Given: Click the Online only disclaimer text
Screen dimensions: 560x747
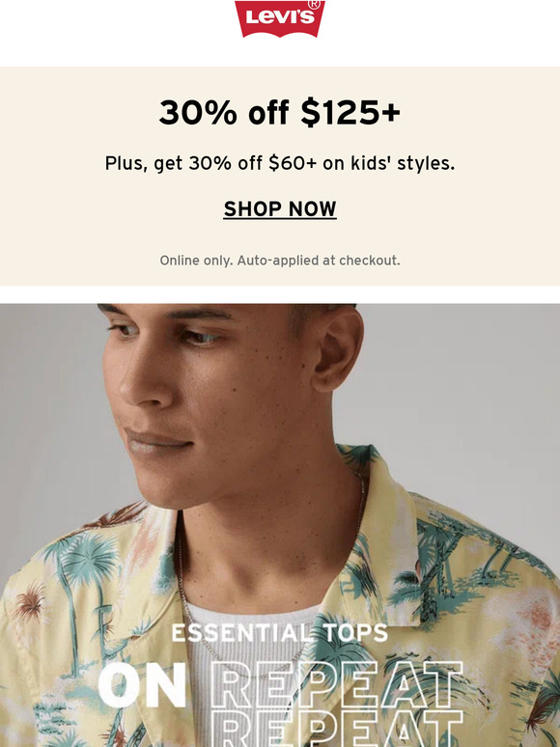Looking at the screenshot, I should coord(280,261).
